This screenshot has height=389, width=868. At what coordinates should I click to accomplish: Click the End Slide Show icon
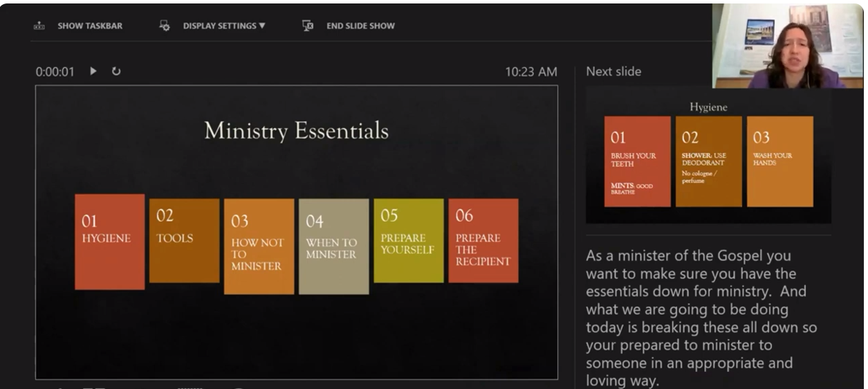point(308,26)
